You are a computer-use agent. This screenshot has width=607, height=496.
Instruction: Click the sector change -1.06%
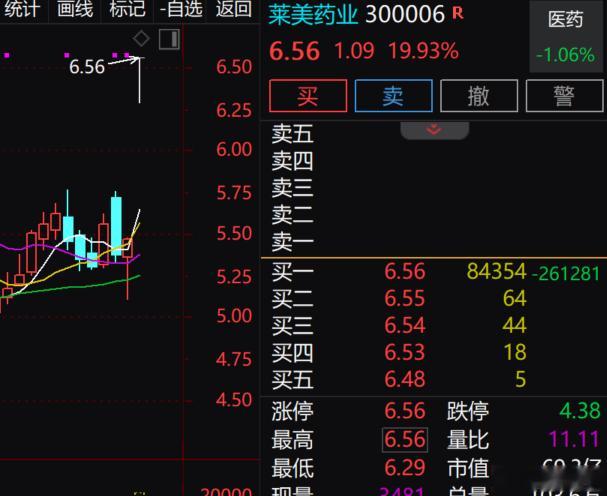point(566,55)
